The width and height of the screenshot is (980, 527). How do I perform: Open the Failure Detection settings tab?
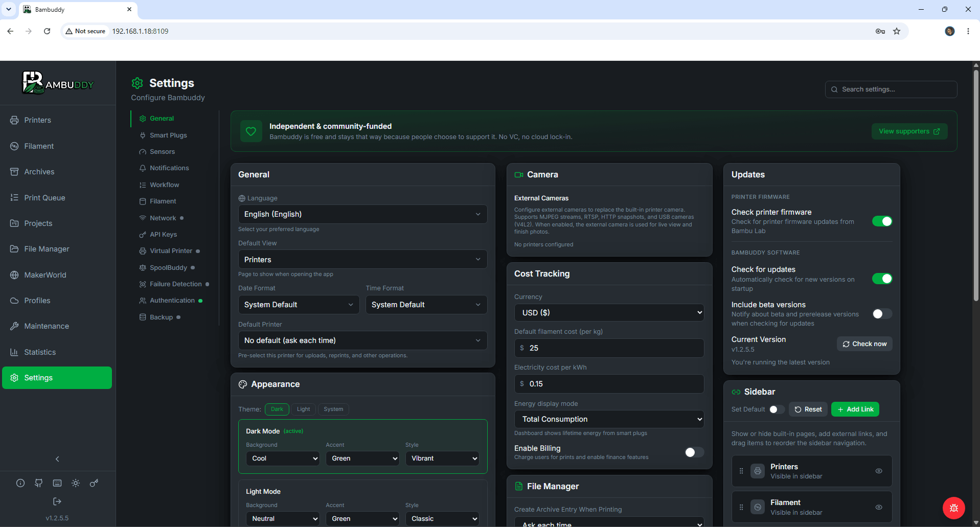pos(175,284)
